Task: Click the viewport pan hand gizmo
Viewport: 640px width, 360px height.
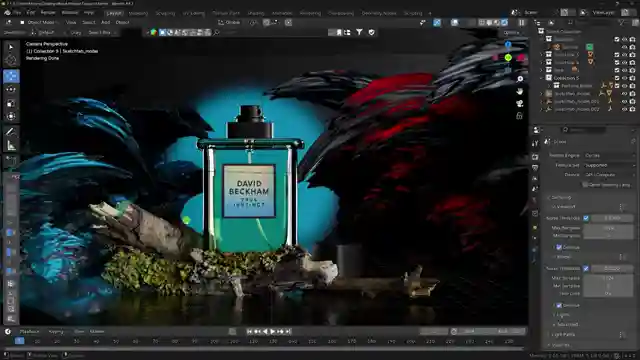Action: click(520, 91)
